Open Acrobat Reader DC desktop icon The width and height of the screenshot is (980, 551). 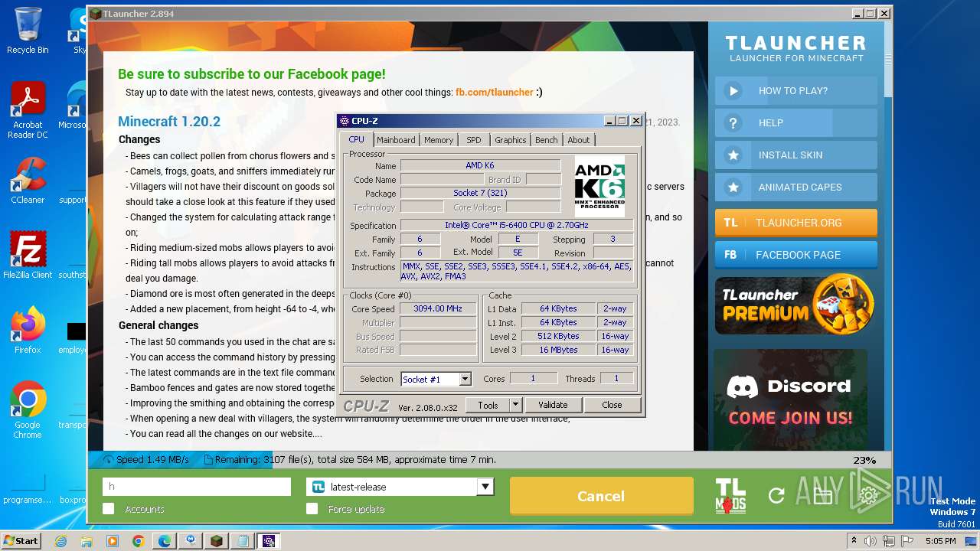28,111
